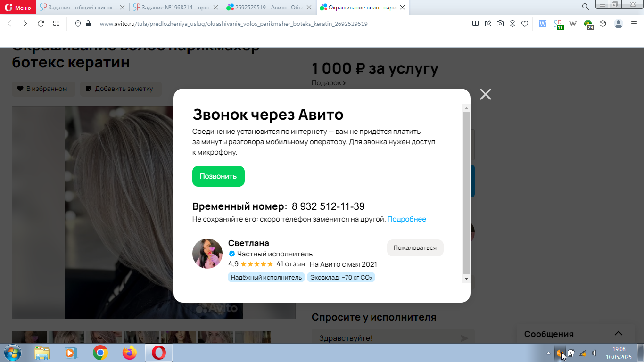
Task: Click the Надёжный исполнитель badge
Action: coord(266,277)
